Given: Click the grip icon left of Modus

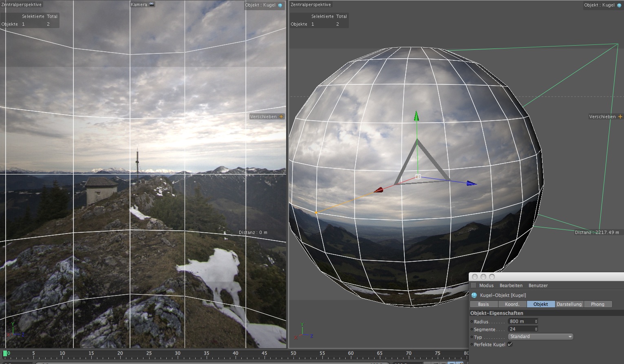Looking at the screenshot, I should pos(473,285).
